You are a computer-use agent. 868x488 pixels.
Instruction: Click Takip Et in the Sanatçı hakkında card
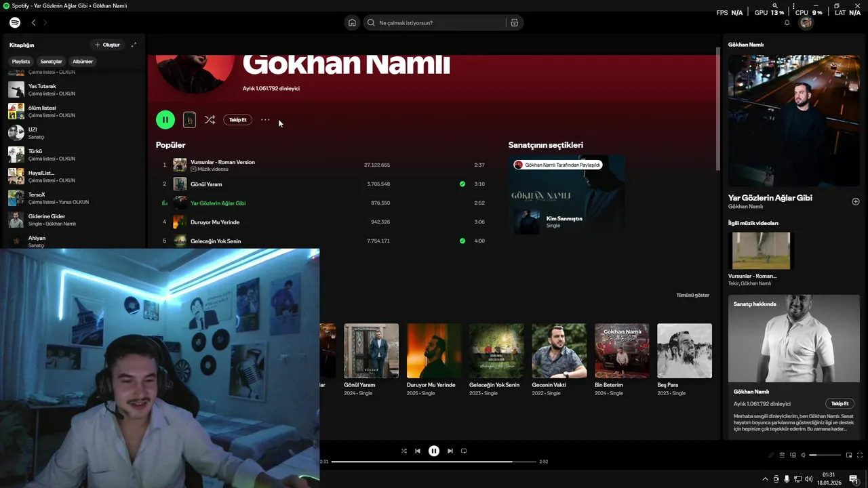[840, 403]
